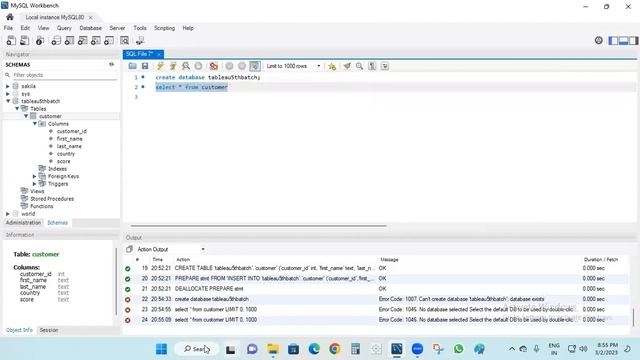Create a new function toolbar icon
The image size is (640, 360).
click(109, 40)
